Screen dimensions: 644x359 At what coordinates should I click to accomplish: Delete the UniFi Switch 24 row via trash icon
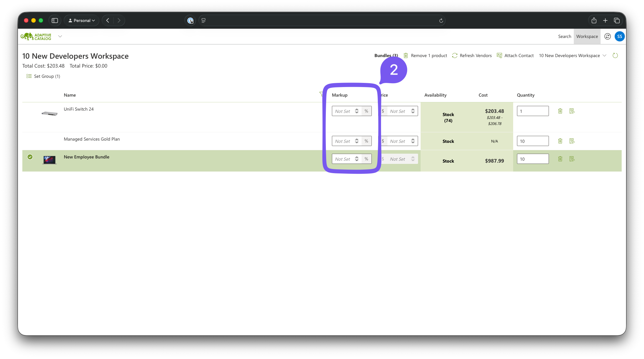click(x=560, y=111)
